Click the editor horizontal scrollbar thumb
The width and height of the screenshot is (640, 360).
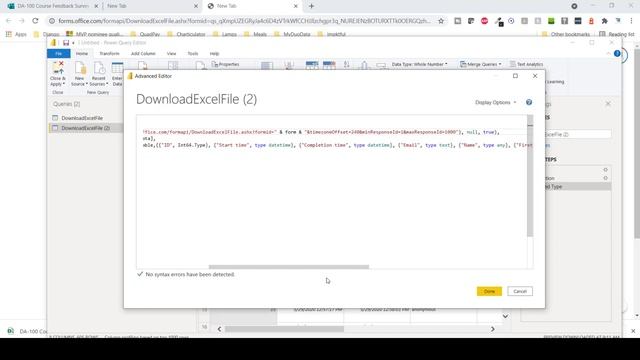click(289, 267)
